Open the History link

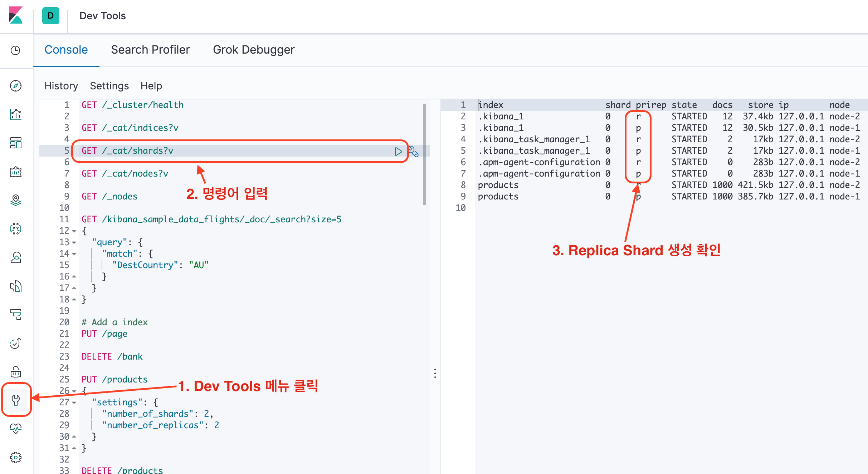(x=61, y=86)
